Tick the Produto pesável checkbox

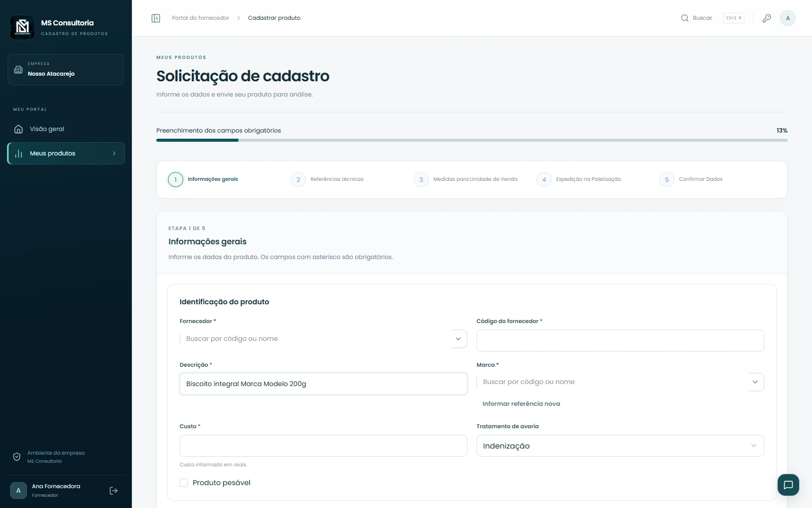tap(184, 483)
